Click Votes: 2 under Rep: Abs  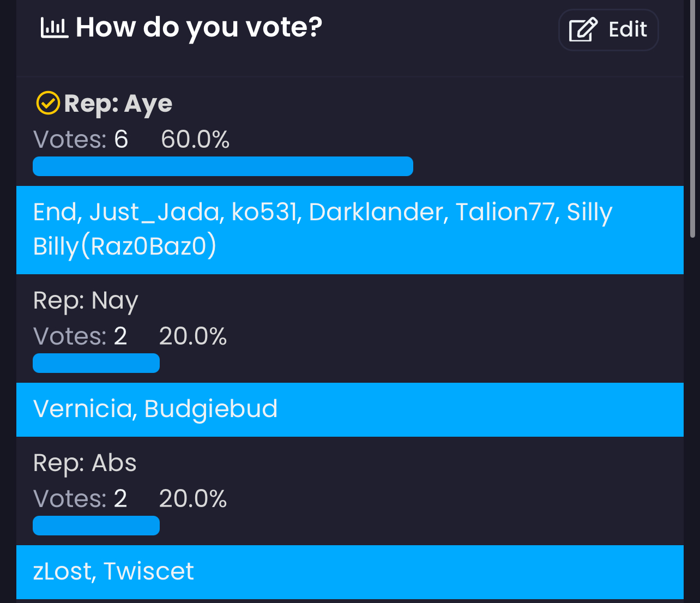pos(80,499)
